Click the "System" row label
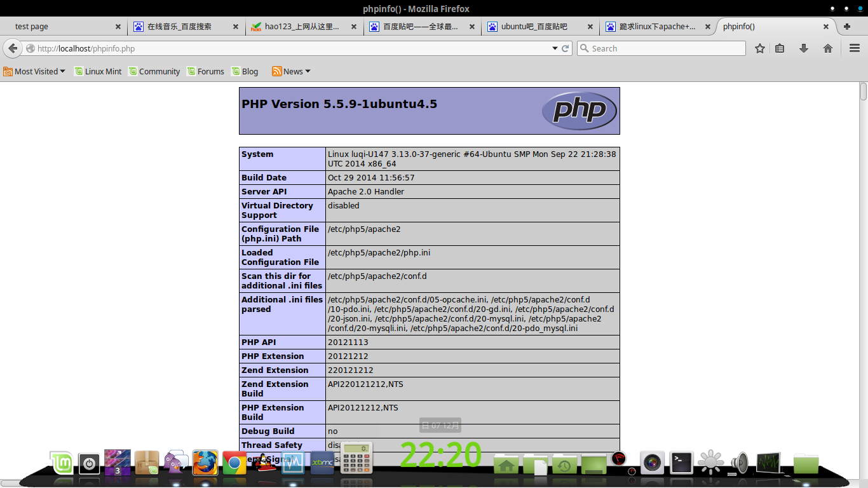Screen dimensions: 868x488 click(x=257, y=154)
